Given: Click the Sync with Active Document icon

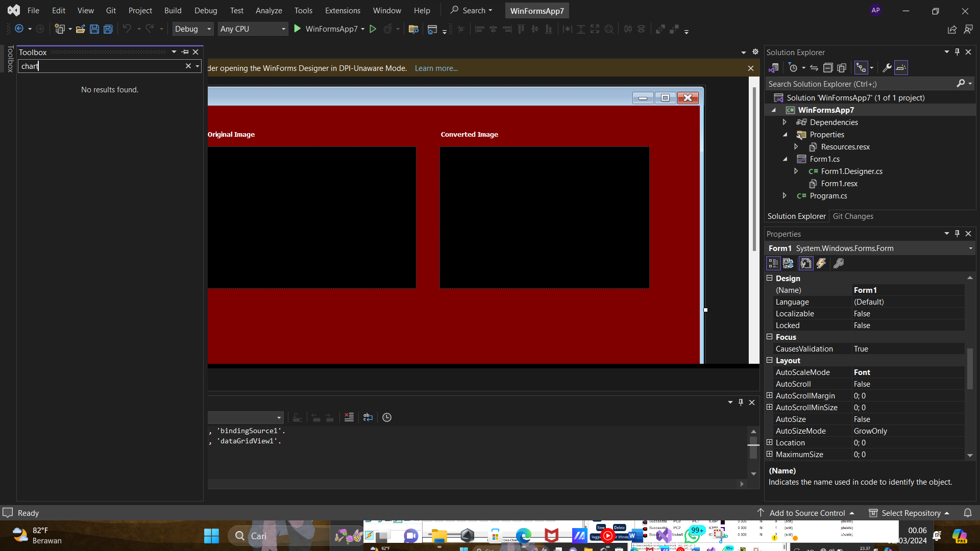Looking at the screenshot, I should tap(814, 67).
